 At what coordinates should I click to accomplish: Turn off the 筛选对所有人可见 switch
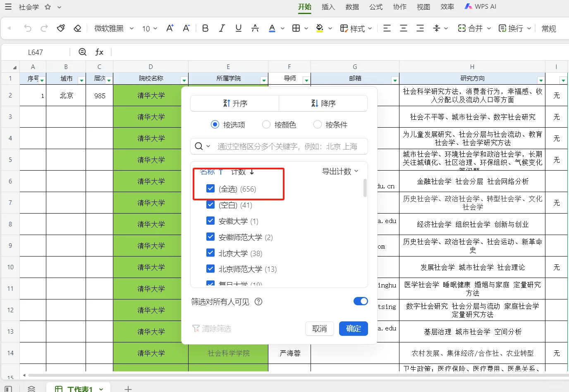361,301
